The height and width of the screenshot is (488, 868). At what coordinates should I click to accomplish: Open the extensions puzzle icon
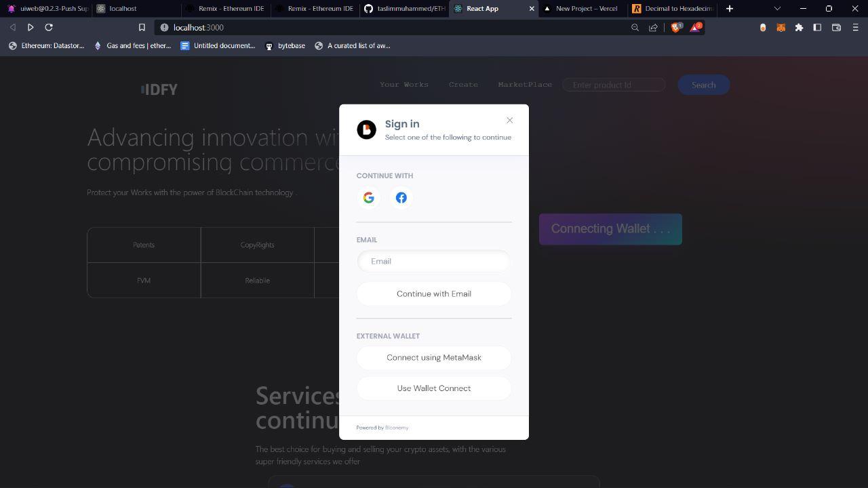799,27
